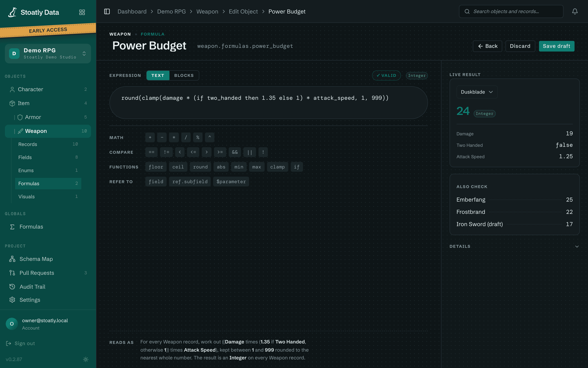Insert the power caret operator
The image size is (588, 368).
[210, 138]
